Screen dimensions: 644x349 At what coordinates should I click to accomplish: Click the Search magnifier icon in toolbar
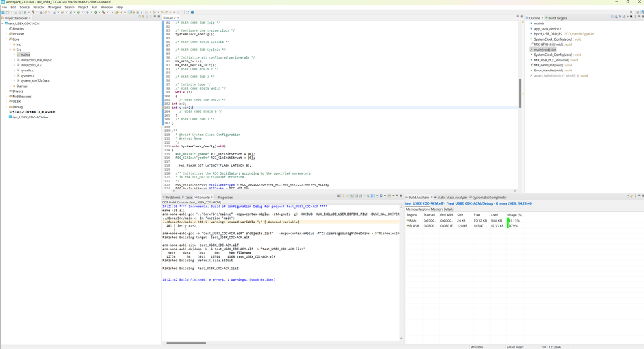pyautogui.click(x=631, y=12)
